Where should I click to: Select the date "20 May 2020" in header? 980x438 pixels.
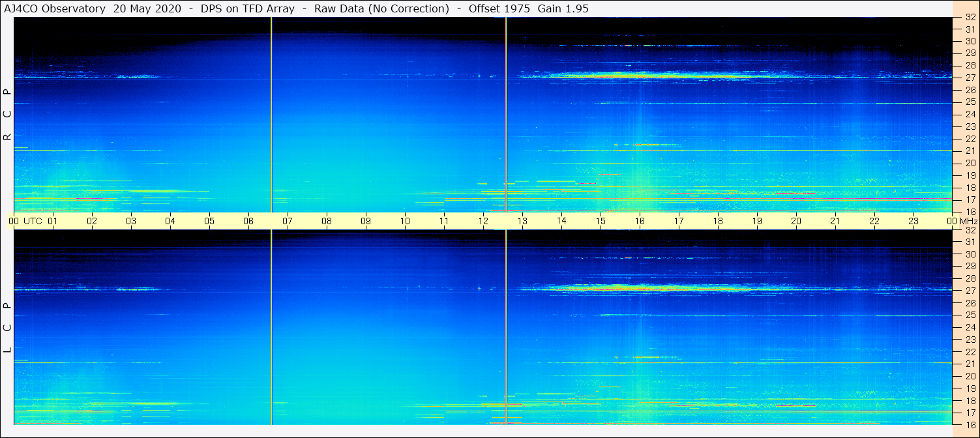pos(147,8)
